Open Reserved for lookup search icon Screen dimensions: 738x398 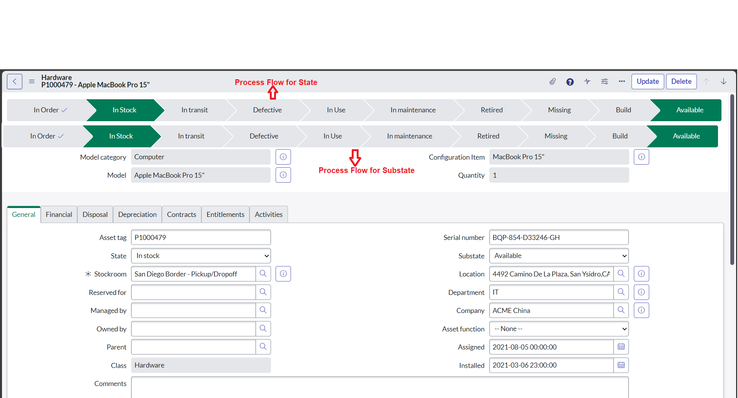point(263,292)
